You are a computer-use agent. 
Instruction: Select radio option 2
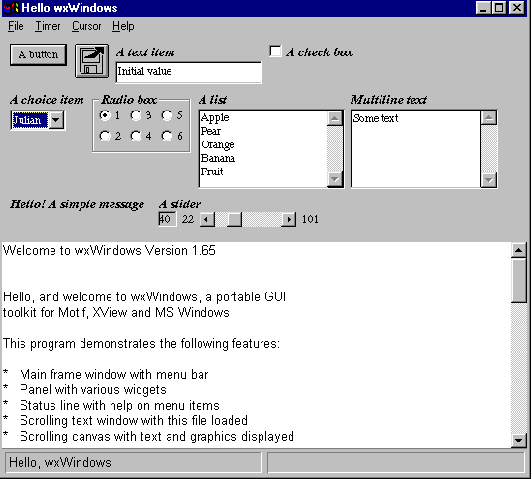[x=105, y=136]
